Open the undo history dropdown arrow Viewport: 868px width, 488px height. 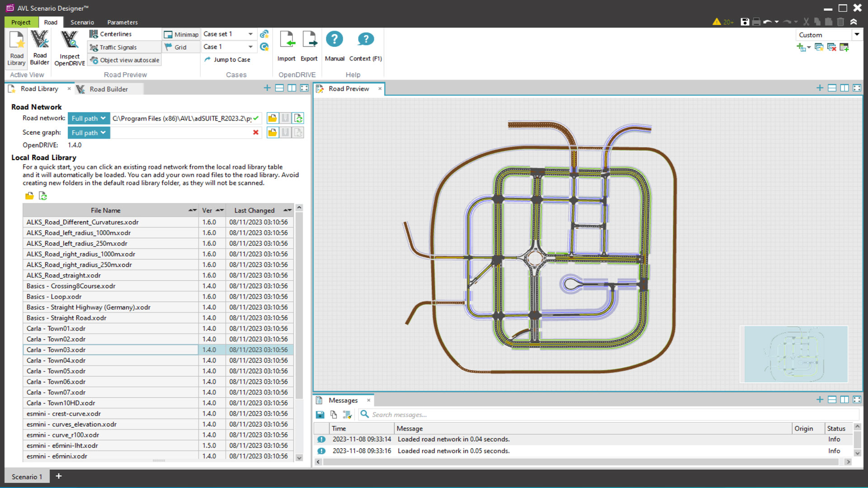pos(777,22)
